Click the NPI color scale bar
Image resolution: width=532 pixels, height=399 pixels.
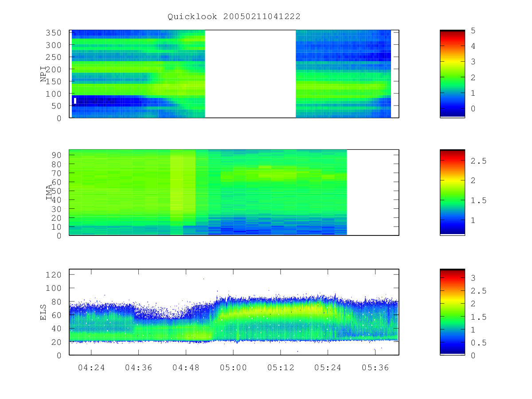(x=452, y=74)
